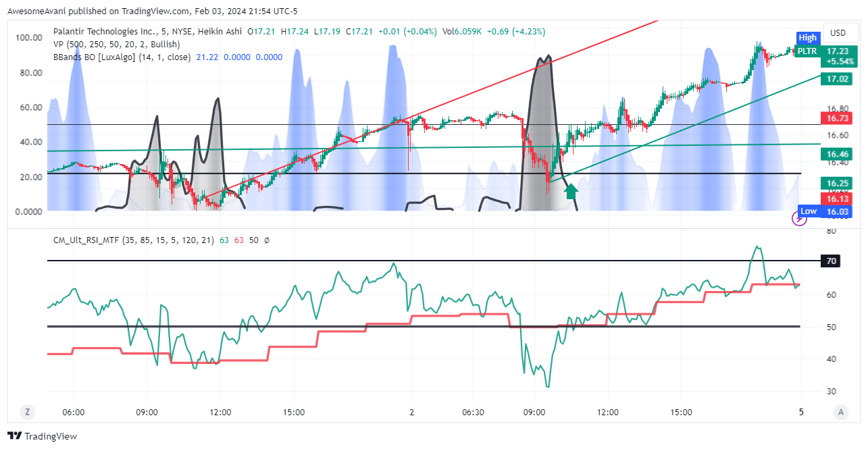
Task: Click the blue High price label
Action: pos(807,38)
